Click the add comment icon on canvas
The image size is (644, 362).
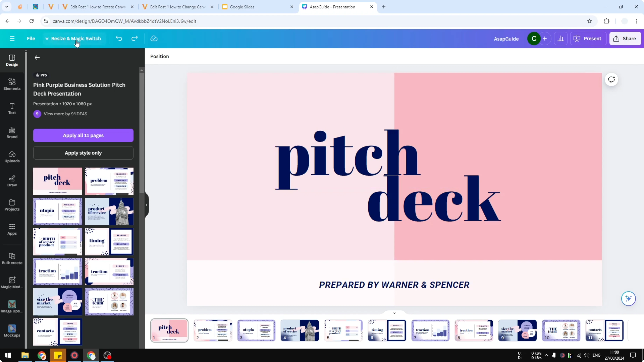611,80
